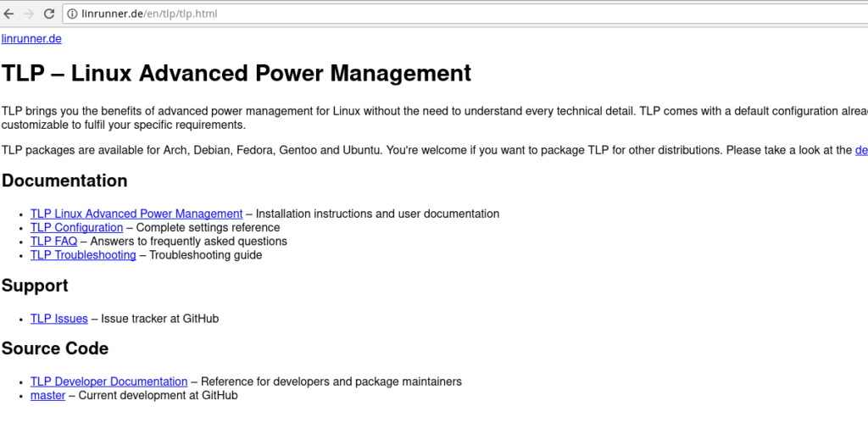Reload the page with refresh icon
This screenshot has height=434, width=868.
[x=48, y=14]
